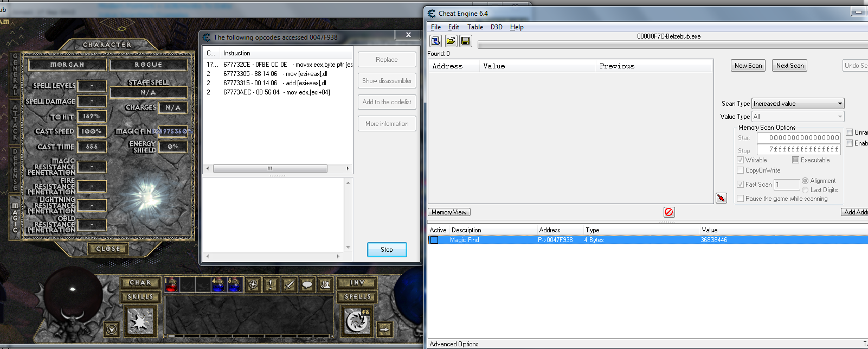Click the exclamation quest icon in game bar

(271, 284)
